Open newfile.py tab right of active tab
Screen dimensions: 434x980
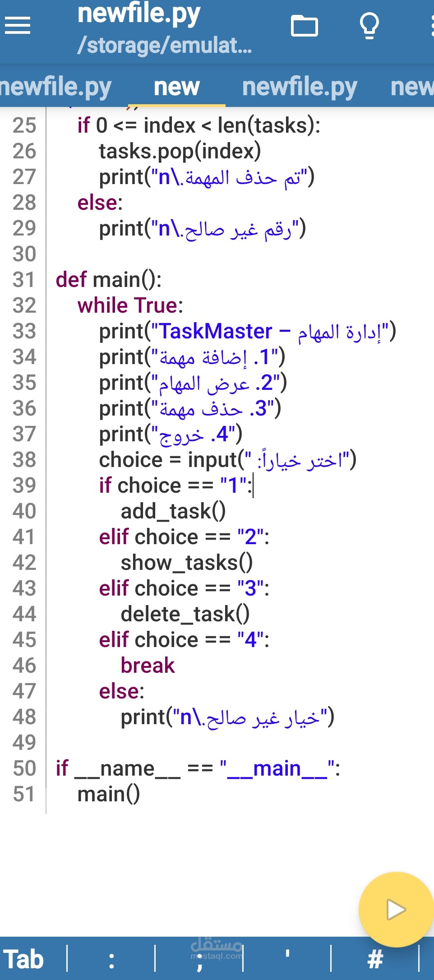[300, 87]
